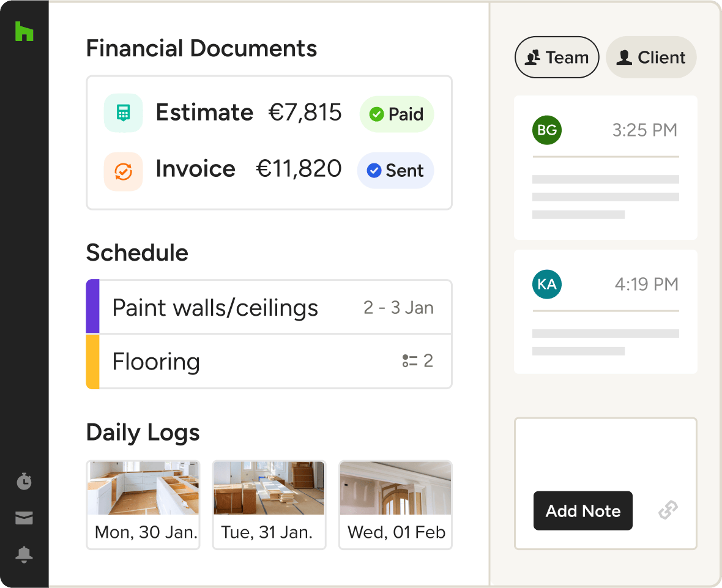Image resolution: width=722 pixels, height=588 pixels.
Task: Switch to the Client tab
Action: coord(651,58)
